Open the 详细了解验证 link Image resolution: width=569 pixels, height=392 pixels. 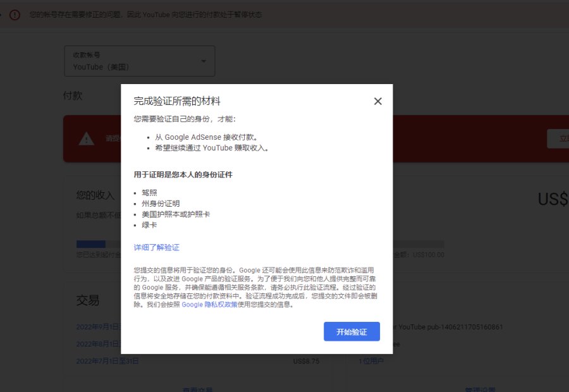(156, 248)
